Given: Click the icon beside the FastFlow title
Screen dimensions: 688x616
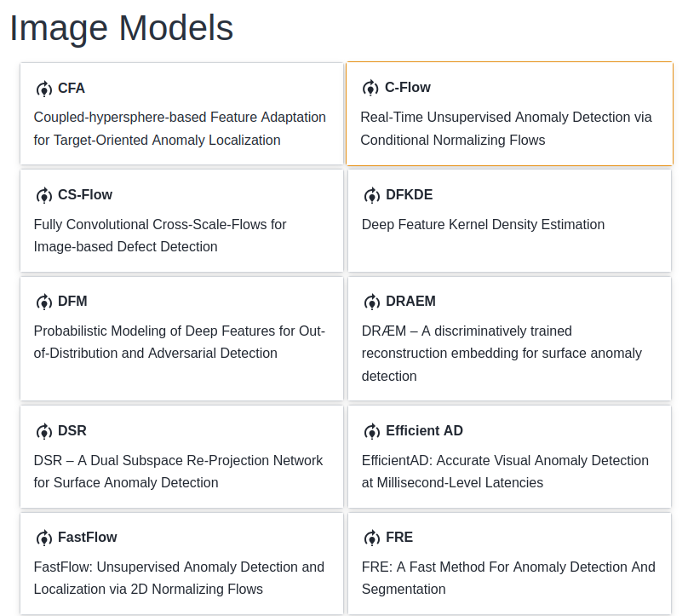Looking at the screenshot, I should pos(44,538).
